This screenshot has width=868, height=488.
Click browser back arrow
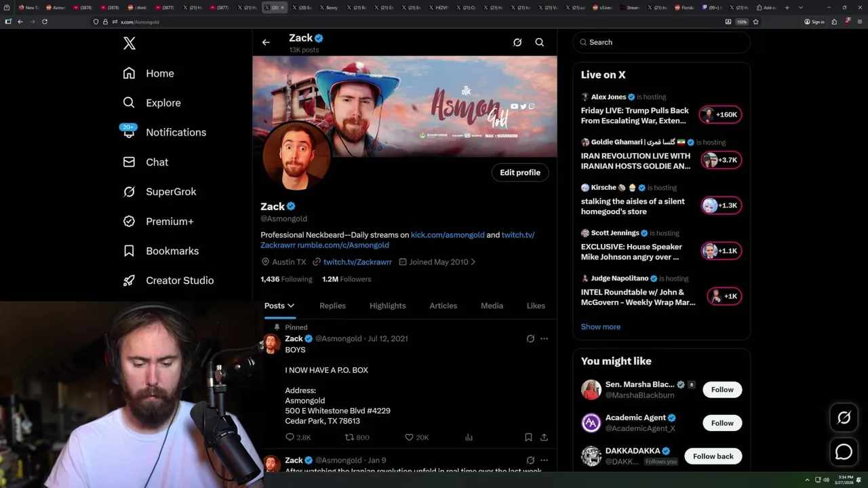coord(20,22)
